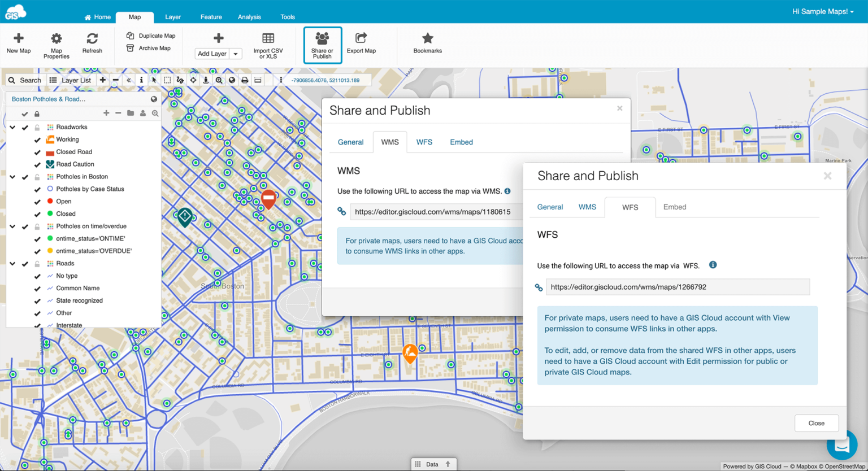This screenshot has height=471, width=868.
Task: Toggle visibility of Closed Road layer
Action: (37, 152)
